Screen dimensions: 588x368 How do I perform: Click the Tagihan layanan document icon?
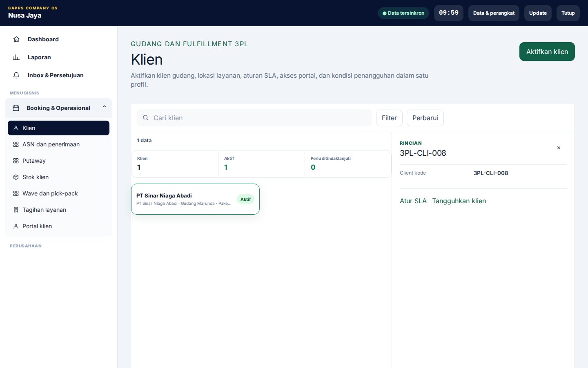(x=16, y=210)
